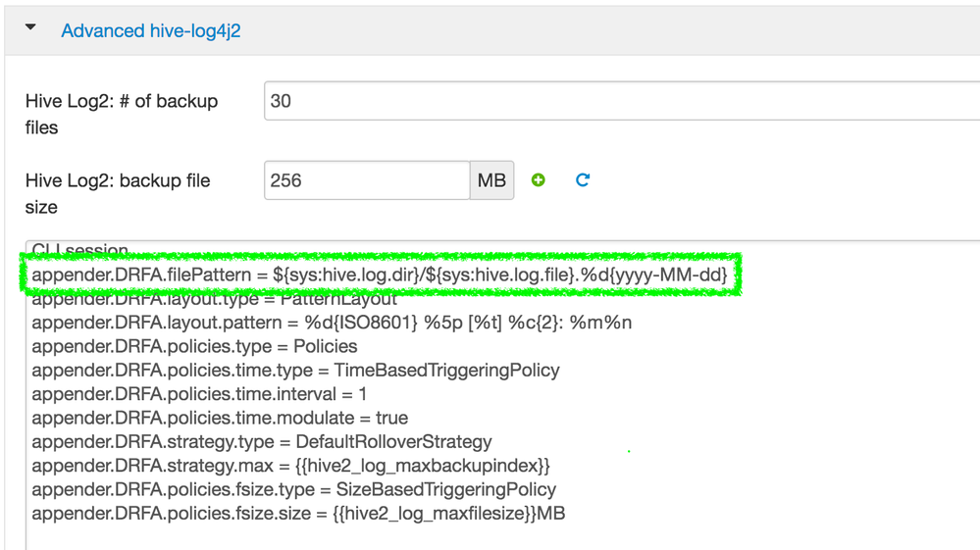Click the appender.DRFA.layout.type line
Viewport: 980px width, 550px height.
click(214, 300)
